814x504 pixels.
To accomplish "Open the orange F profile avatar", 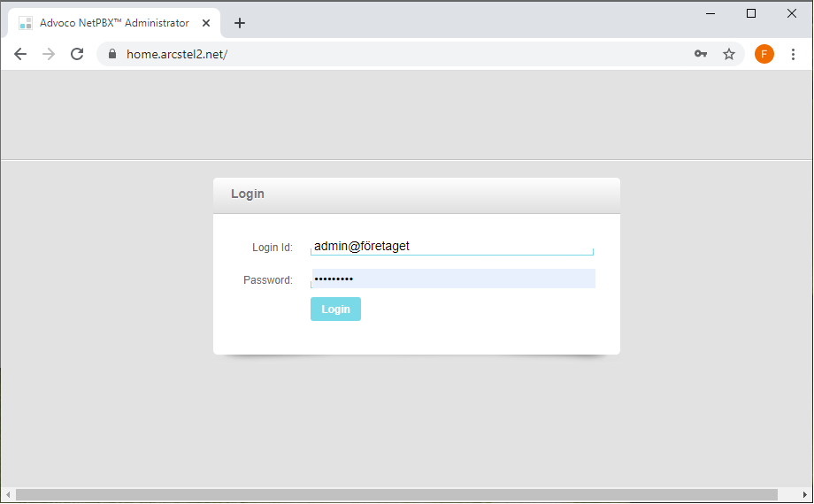I will [764, 54].
